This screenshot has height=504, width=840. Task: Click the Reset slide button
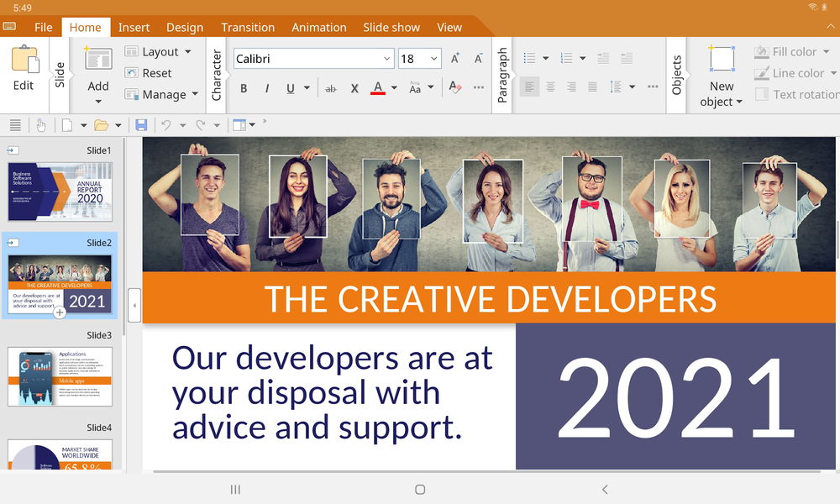(149, 73)
